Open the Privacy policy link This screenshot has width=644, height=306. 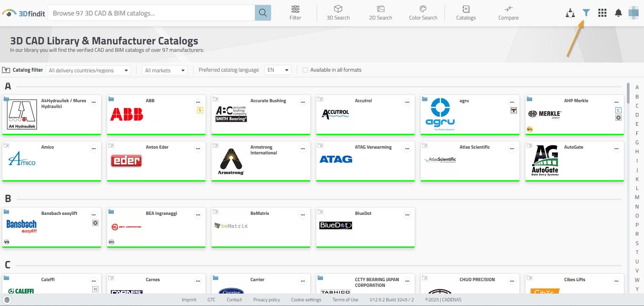[266, 300]
